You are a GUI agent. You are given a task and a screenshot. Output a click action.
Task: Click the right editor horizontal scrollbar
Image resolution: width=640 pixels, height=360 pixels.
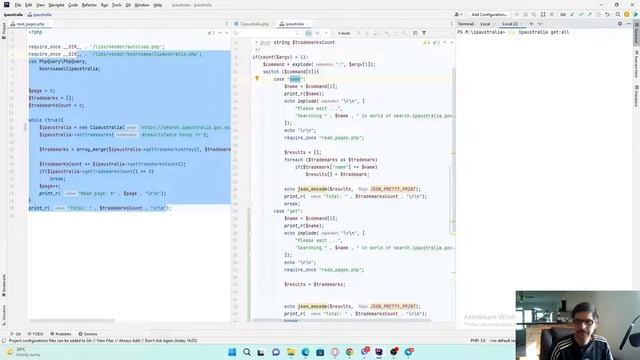(342, 320)
